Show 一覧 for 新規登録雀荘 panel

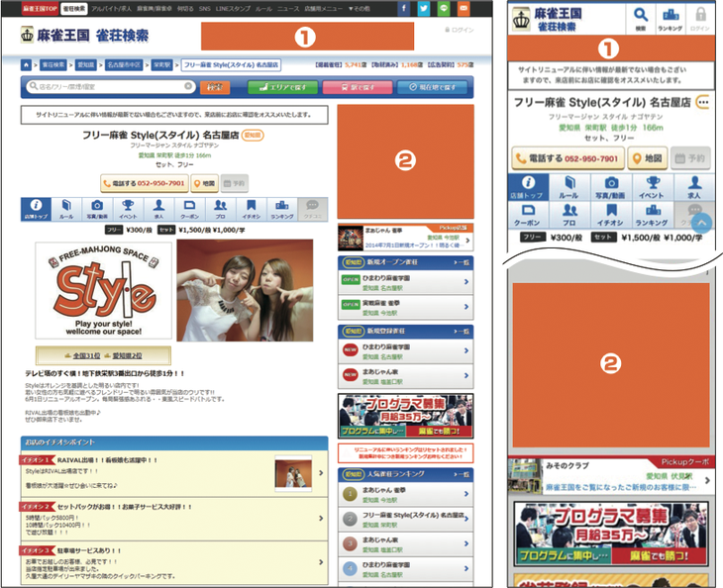[462, 331]
